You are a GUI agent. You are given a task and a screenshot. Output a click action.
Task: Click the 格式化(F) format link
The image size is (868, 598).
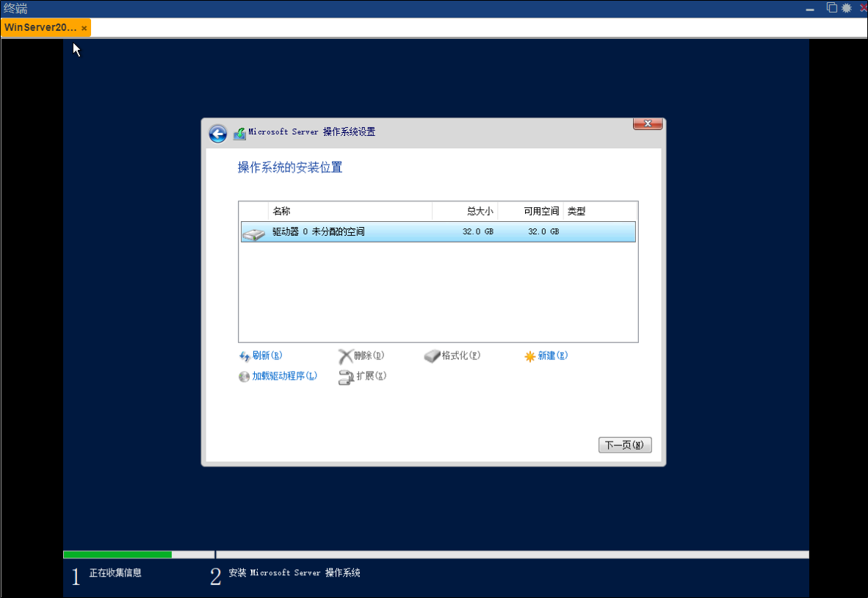tap(460, 356)
